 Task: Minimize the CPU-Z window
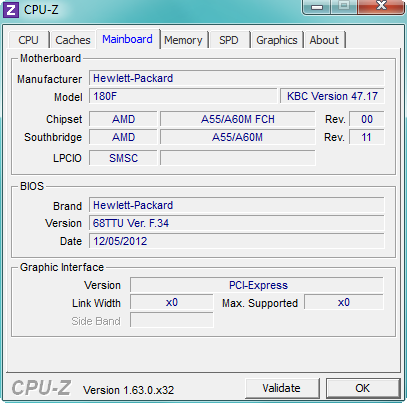[x=317, y=7]
